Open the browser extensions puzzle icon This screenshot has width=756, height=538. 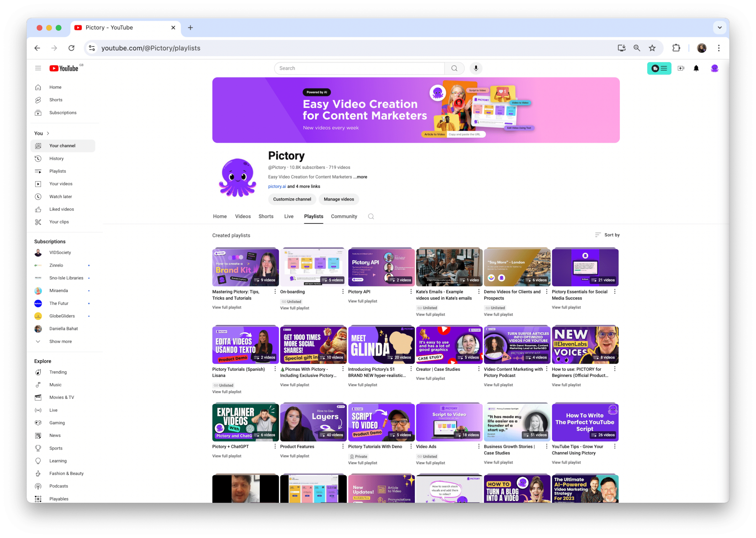[676, 48]
